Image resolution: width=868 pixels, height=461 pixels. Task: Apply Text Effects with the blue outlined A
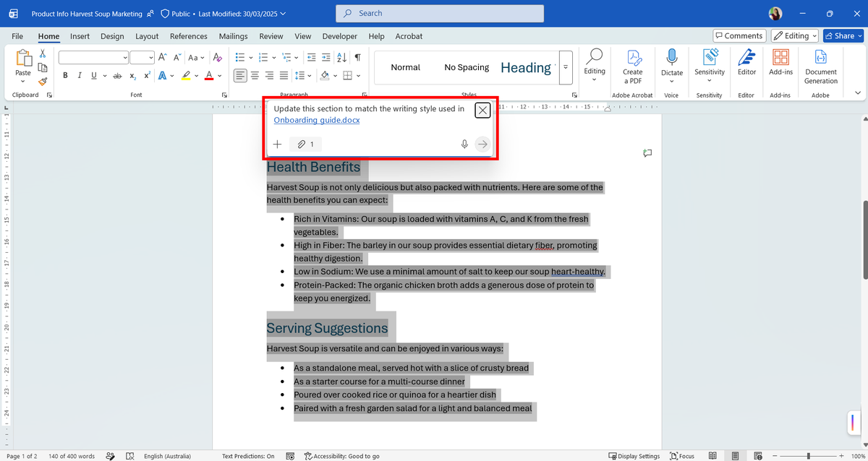[x=162, y=75]
